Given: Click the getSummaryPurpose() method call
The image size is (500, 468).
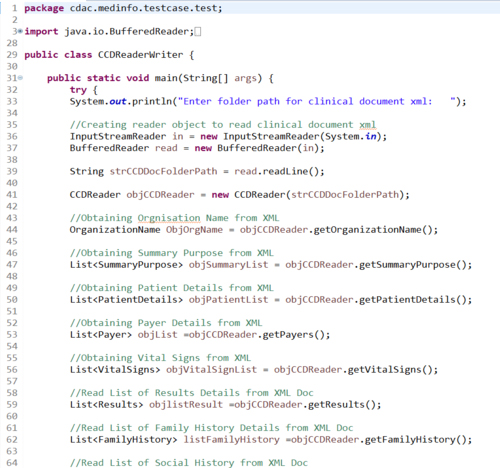Looking at the screenshot, I should click(413, 265).
